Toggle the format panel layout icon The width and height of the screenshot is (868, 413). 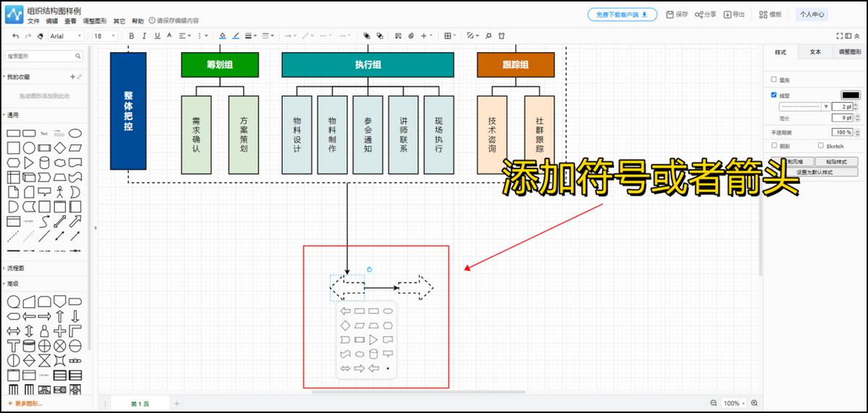(849, 35)
